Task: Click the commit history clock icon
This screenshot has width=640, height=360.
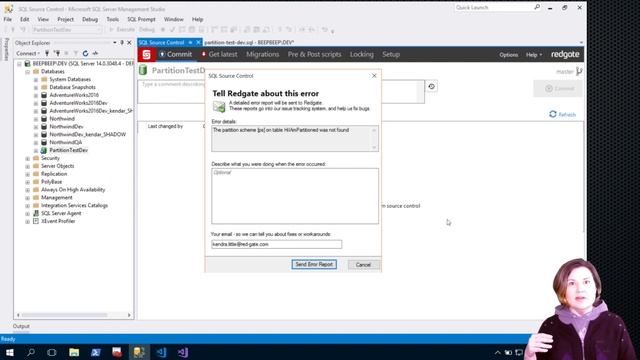Action: (x=431, y=87)
